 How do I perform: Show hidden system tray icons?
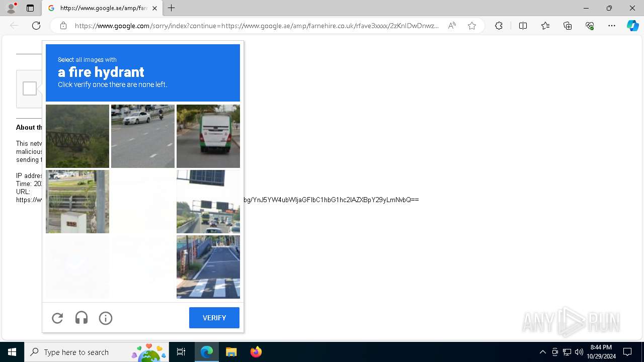coord(542,352)
